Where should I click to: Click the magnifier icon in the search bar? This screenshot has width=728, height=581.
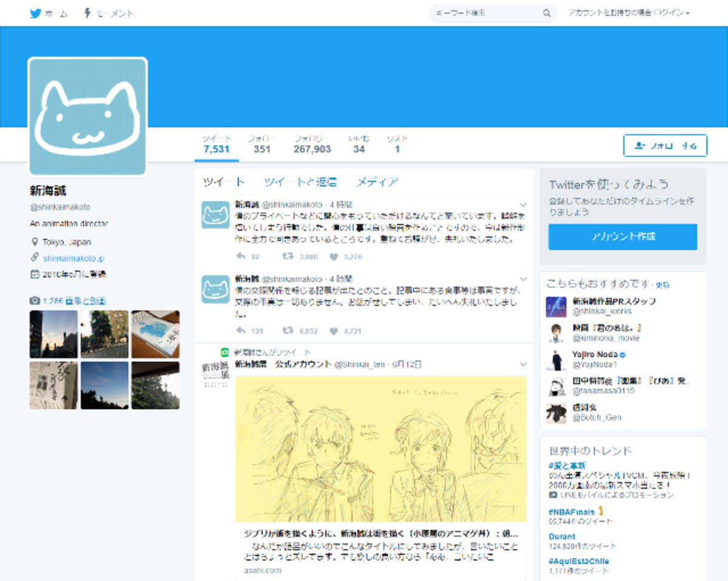(546, 13)
